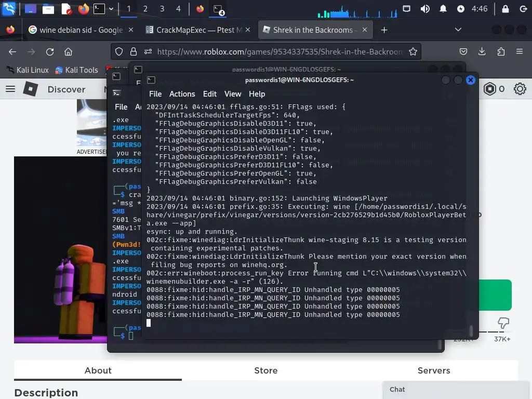Image resolution: width=532 pixels, height=399 pixels.
Task: Open the Kali dragon applications menu
Action: pos(8,8)
